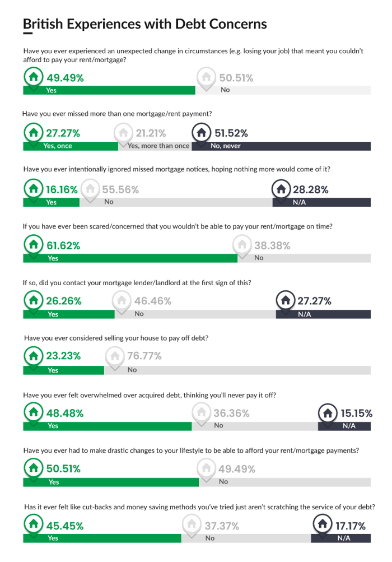Click the grey house icon beside 21.21%
Screen dimensions: 392x562
click(x=123, y=133)
